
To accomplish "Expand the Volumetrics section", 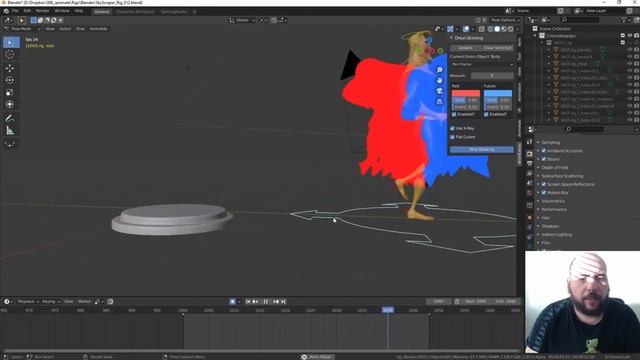I will click(539, 201).
